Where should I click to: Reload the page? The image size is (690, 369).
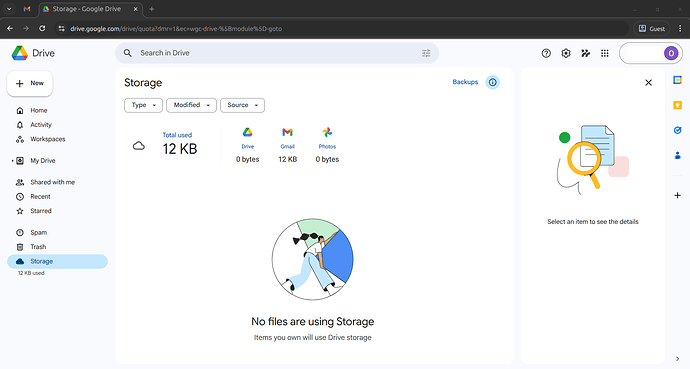click(42, 29)
